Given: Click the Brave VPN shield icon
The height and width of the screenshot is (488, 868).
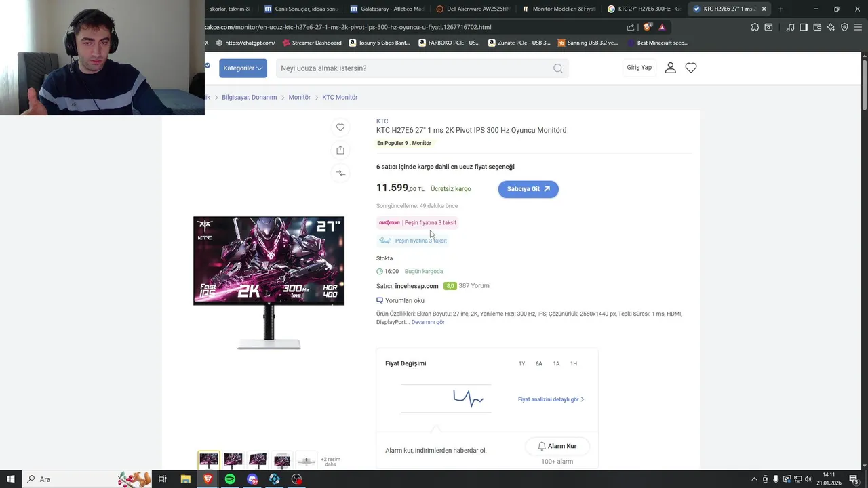Looking at the screenshot, I should (844, 27).
